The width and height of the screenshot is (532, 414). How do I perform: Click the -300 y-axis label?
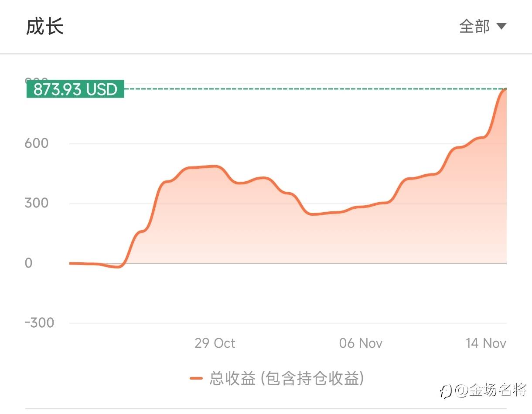click(39, 323)
